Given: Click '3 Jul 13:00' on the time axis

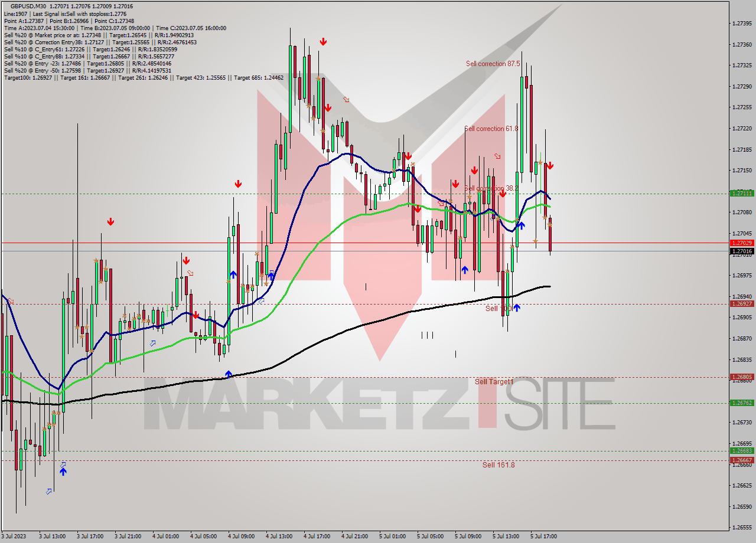Looking at the screenshot, I should [51, 537].
